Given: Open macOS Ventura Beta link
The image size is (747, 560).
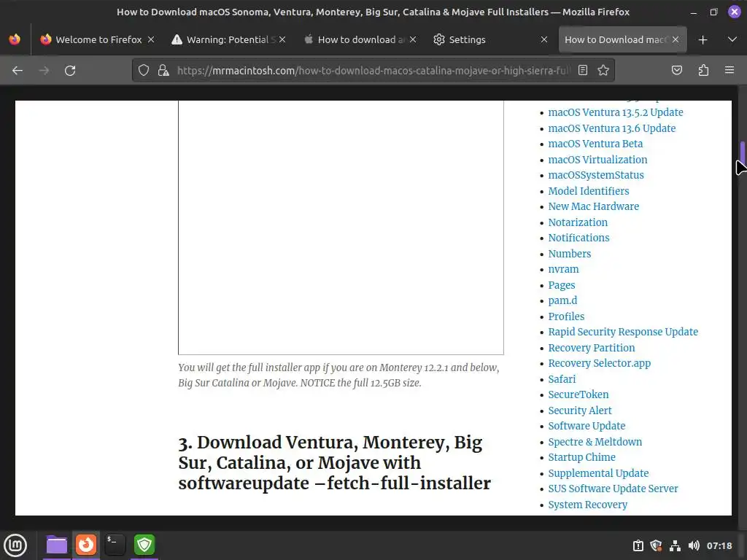Looking at the screenshot, I should tap(595, 144).
